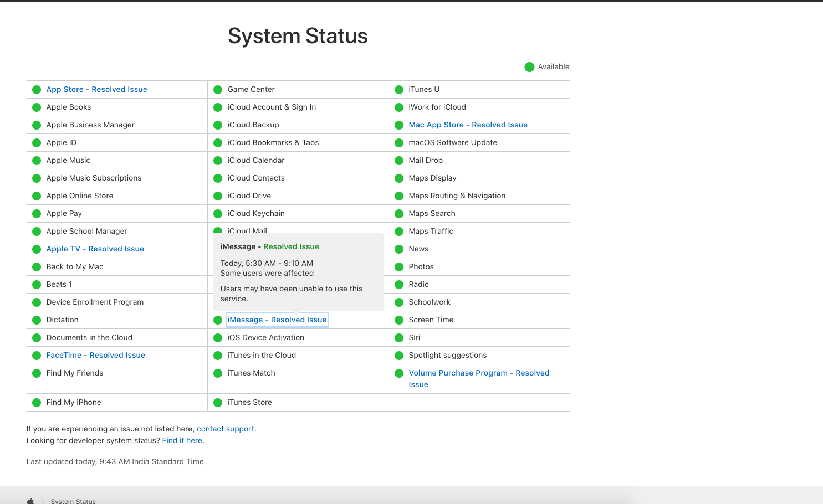Viewport: 823px width, 504px height.
Task: Click the Apple Music Subscriptions label
Action: click(x=94, y=178)
